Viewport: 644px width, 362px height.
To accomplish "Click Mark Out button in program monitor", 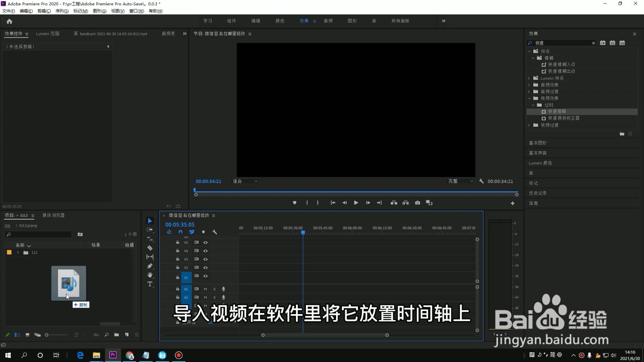I will tap(318, 203).
